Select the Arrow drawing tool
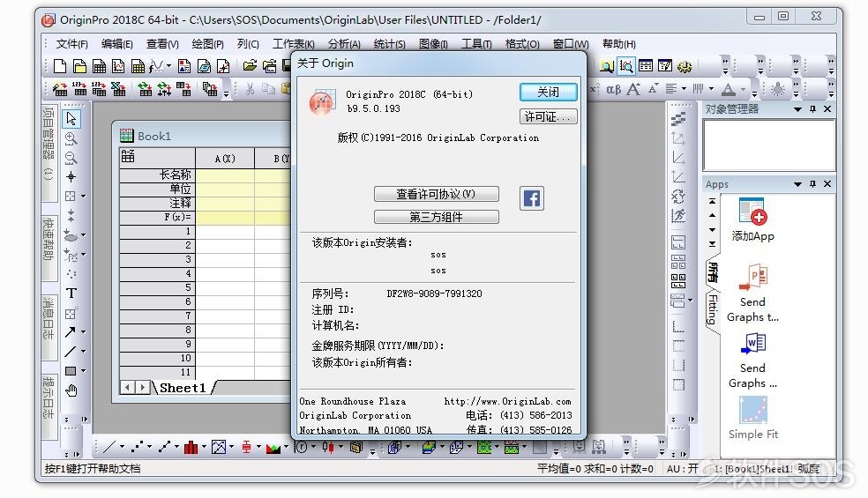Image resolution: width=868 pixels, height=498 pixels. tap(70, 332)
